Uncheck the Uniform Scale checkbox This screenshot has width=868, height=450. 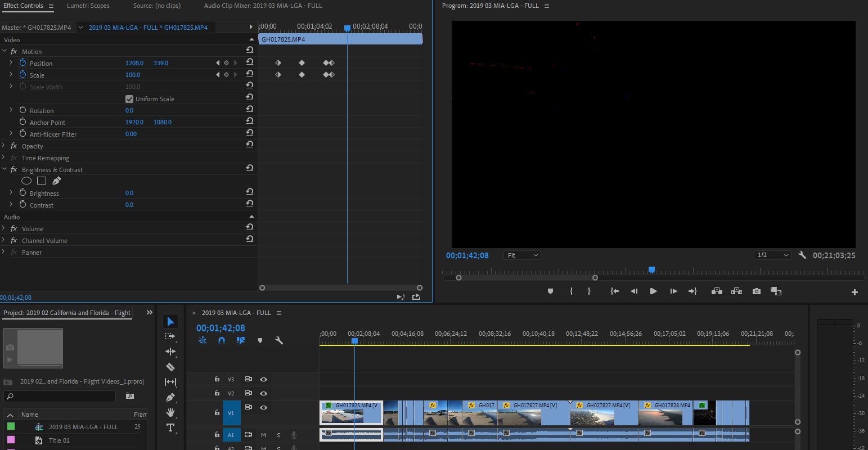(x=129, y=98)
